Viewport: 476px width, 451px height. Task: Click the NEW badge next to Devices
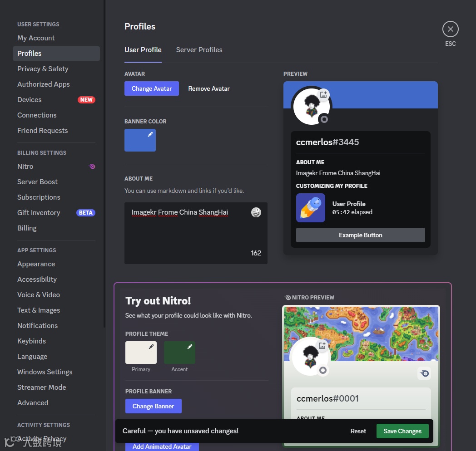[x=86, y=100]
